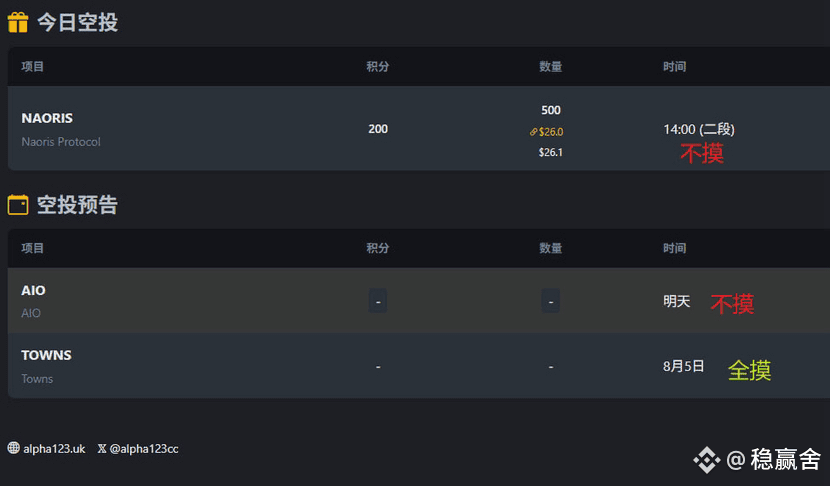Click the yellow gift box icon
Viewport: 830px width, 486px height.
tap(17, 22)
